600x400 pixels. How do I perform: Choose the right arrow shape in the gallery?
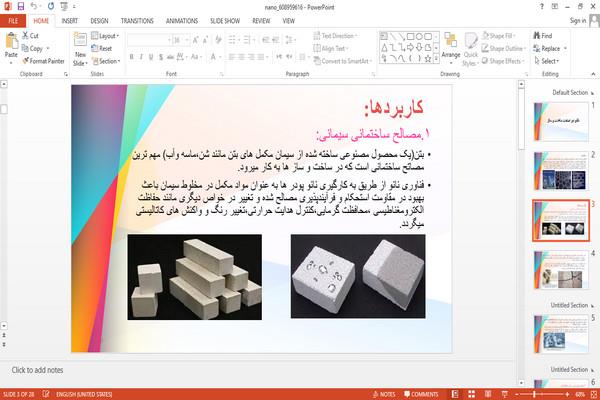tap(410, 47)
